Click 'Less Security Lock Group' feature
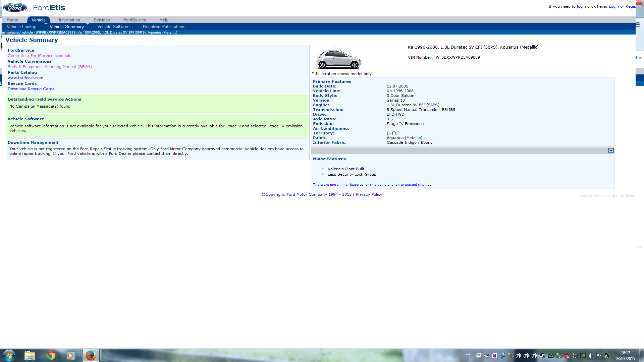Screen dimensions: 644x362 coord(352,174)
